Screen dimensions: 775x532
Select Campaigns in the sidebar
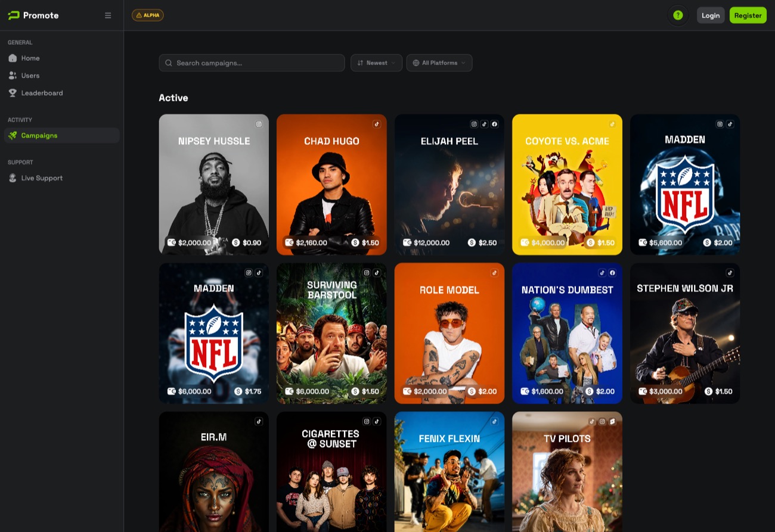tap(61, 135)
